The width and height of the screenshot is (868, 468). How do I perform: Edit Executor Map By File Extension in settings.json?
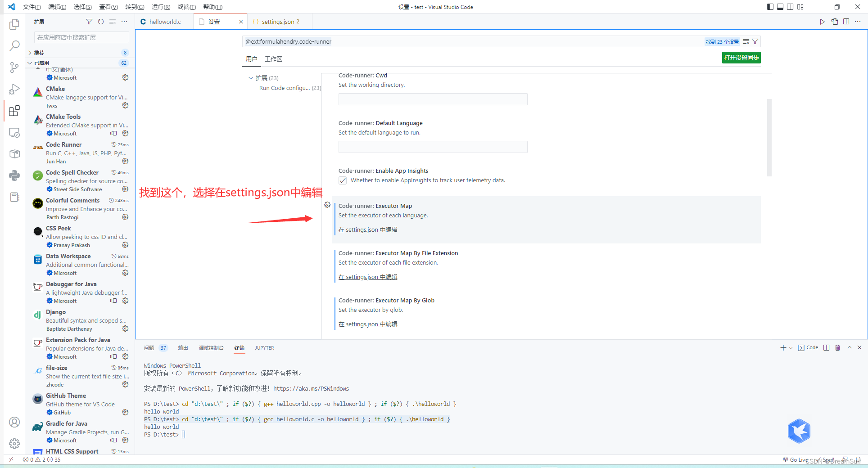click(x=368, y=277)
